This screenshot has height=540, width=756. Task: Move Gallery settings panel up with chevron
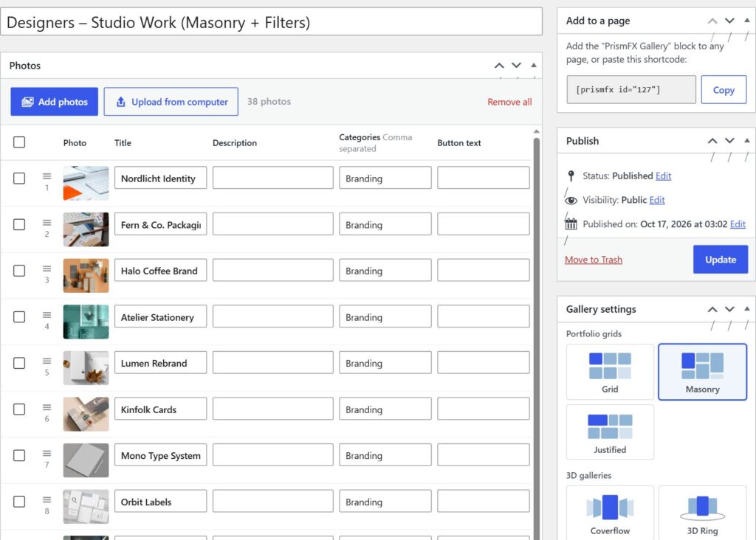(712, 309)
